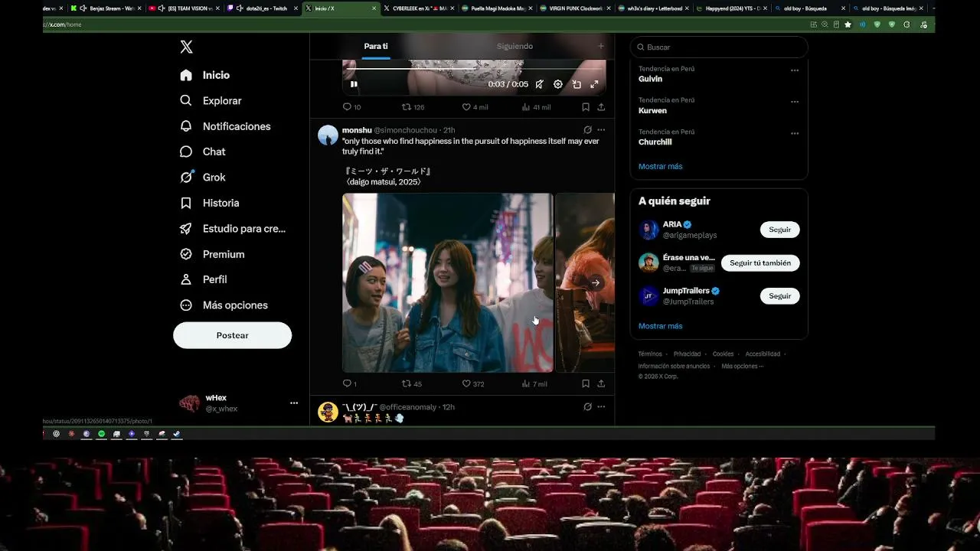Go to Inicio in the sidebar

coord(205,75)
